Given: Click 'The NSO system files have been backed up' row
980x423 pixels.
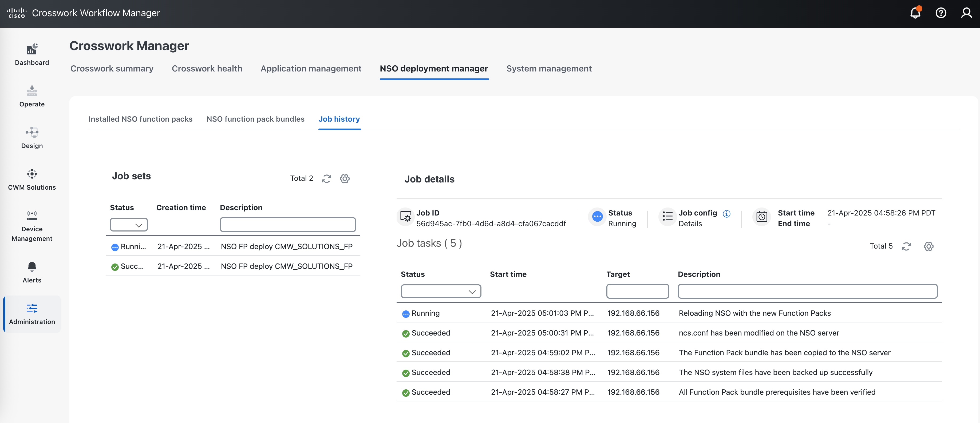Looking at the screenshot, I should (669, 372).
